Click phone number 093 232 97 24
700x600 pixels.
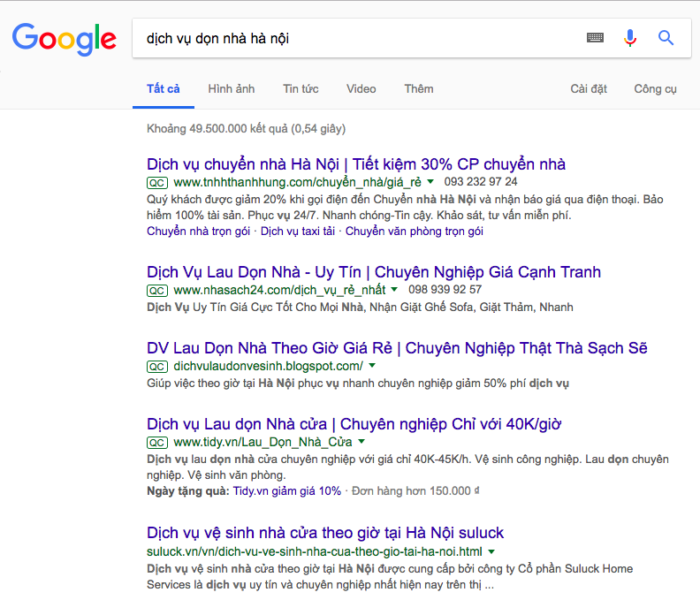(x=480, y=182)
